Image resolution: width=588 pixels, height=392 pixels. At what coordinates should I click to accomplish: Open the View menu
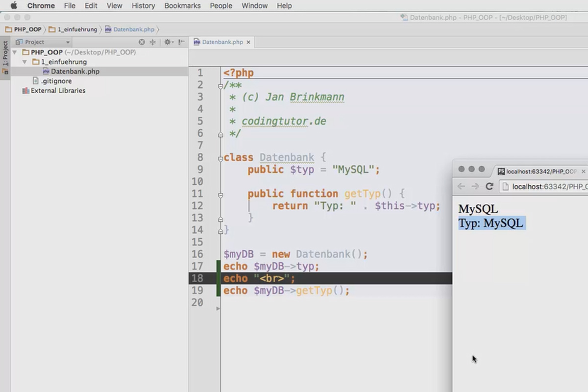tap(114, 6)
